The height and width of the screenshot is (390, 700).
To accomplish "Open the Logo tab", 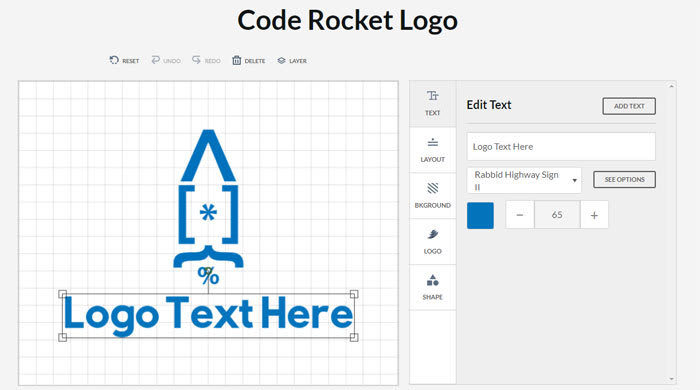I will (432, 241).
